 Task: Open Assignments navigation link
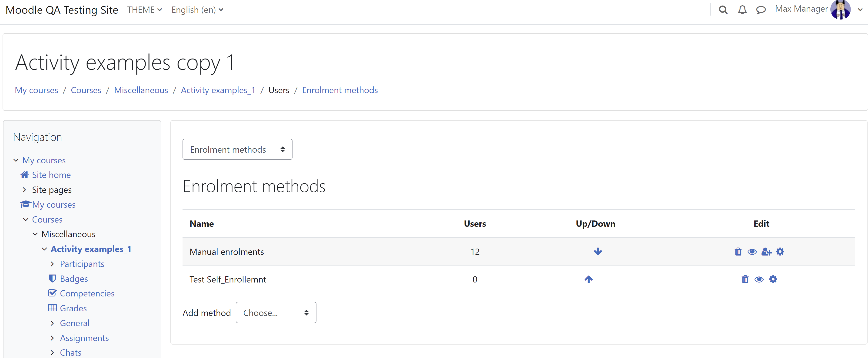tap(84, 338)
